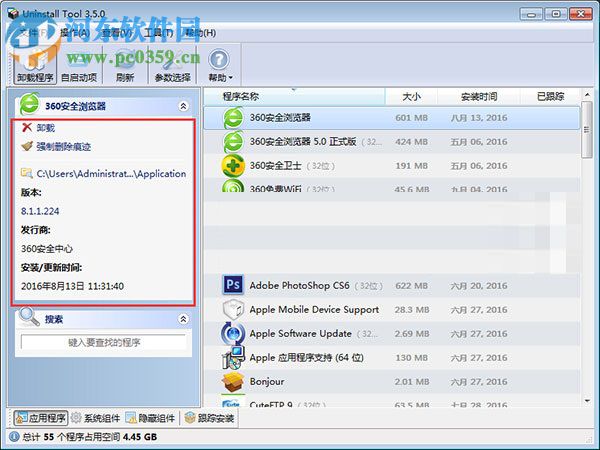Image resolution: width=600 pixels, height=450 pixels.
Task: Open the 工具(T) menu
Action: (158, 33)
